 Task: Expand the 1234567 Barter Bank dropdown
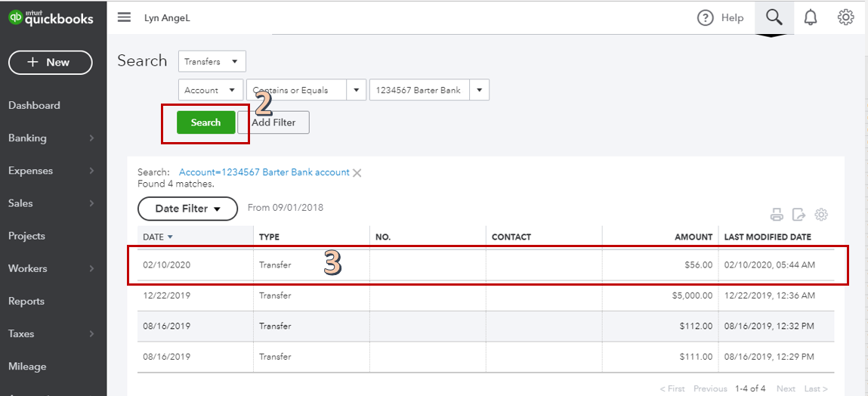(479, 90)
